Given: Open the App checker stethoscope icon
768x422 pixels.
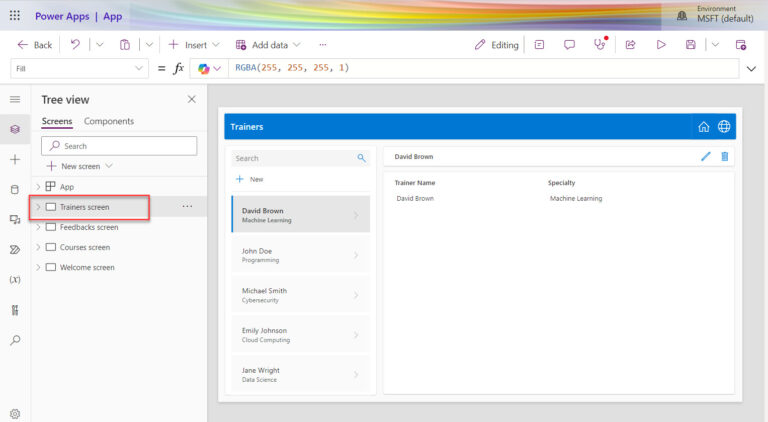Looking at the screenshot, I should pyautogui.click(x=600, y=45).
